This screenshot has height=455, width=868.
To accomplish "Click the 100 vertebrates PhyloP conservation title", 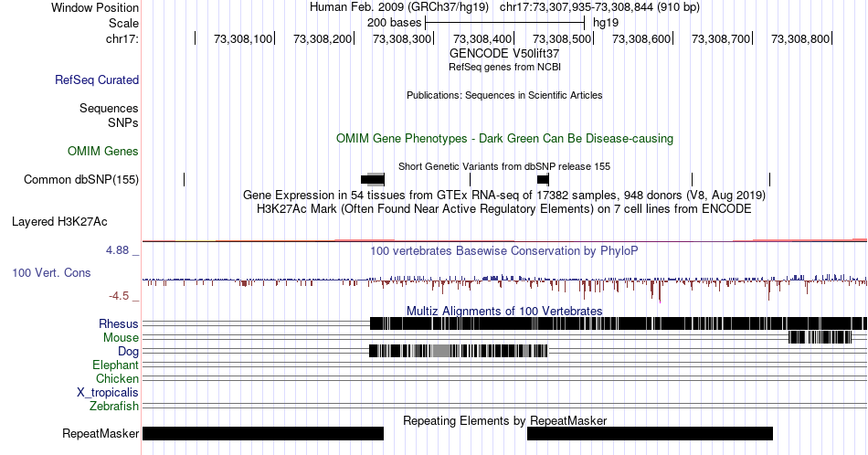I will [x=504, y=250].
